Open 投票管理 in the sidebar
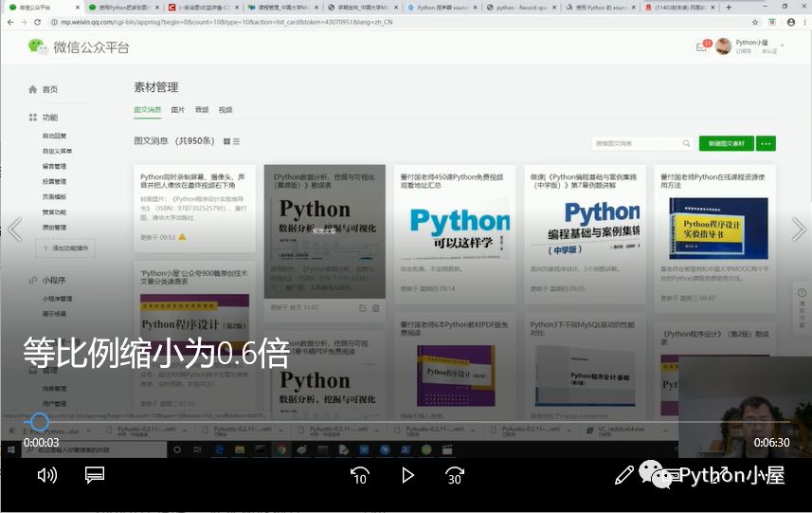Viewport: 812px width, 513px height. 54,181
